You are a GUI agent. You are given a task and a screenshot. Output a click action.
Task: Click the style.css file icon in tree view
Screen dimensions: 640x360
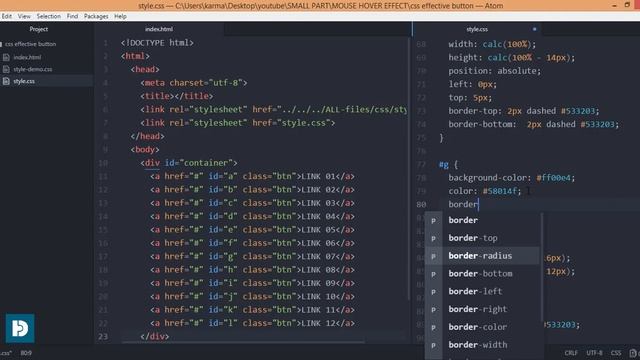click(6, 81)
